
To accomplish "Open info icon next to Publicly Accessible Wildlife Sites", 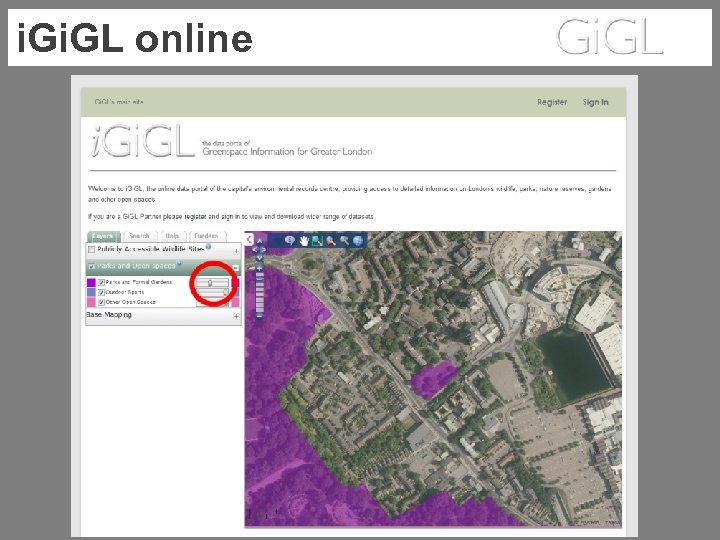I will tap(208, 247).
